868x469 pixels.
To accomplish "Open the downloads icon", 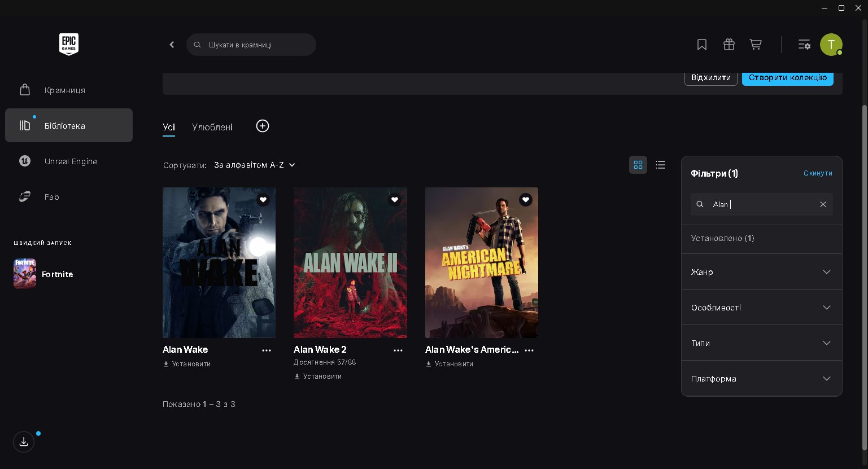I will click(24, 442).
